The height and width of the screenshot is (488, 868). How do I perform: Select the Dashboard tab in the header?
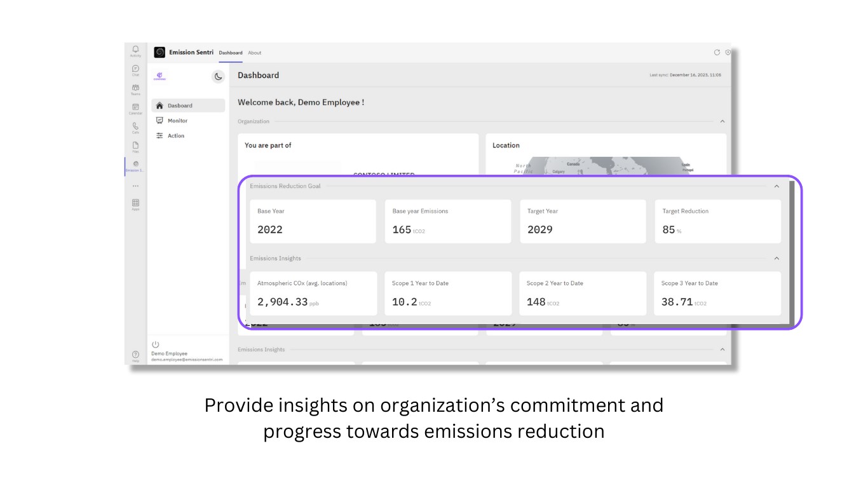click(x=231, y=53)
